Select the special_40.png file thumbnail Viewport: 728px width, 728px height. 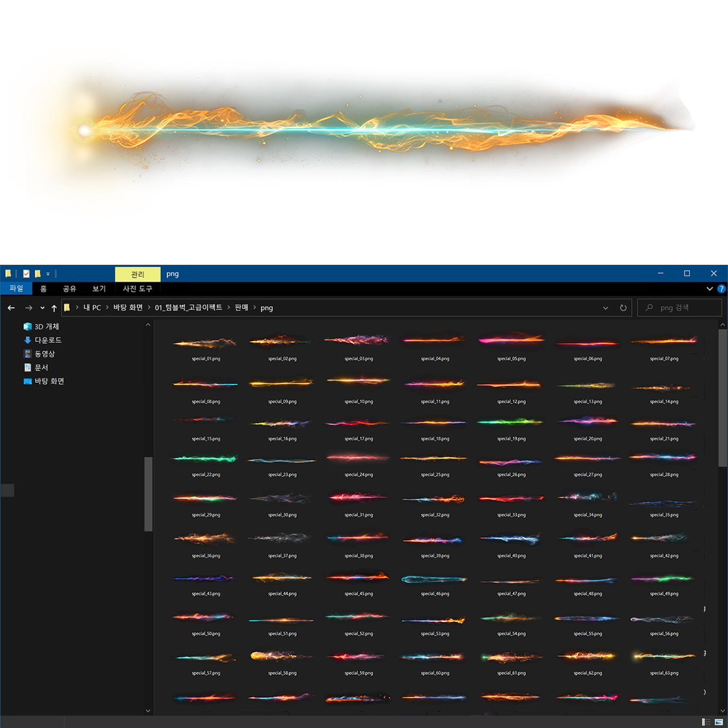pos(511,538)
